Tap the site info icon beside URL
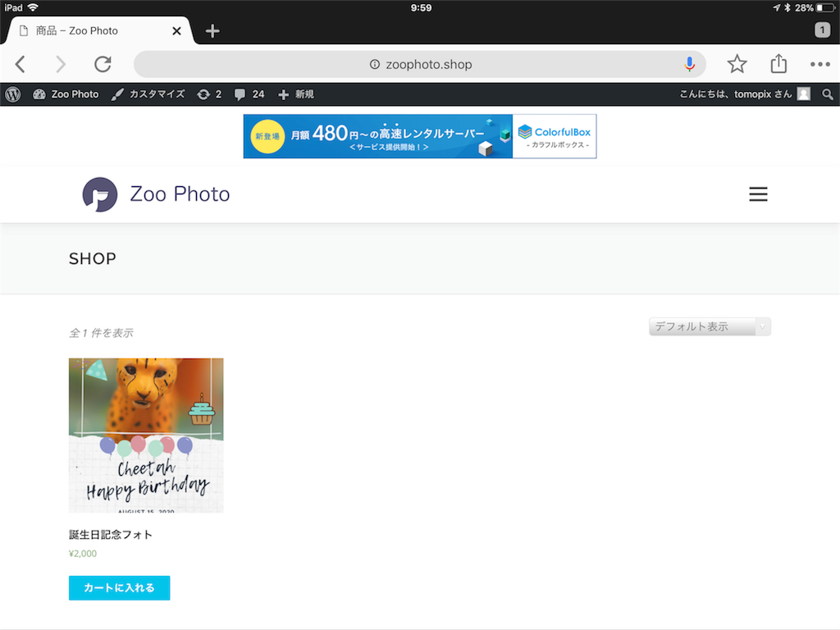 tap(374, 64)
